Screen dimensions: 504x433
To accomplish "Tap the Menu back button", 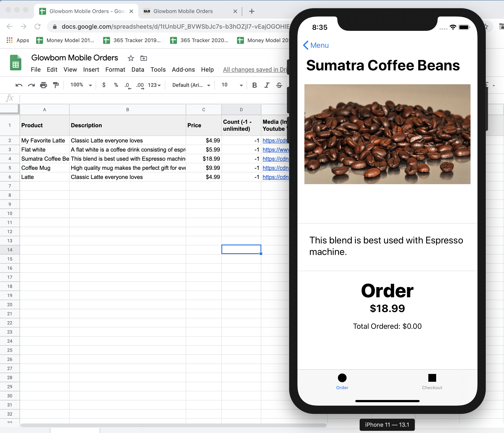I will [x=316, y=45].
